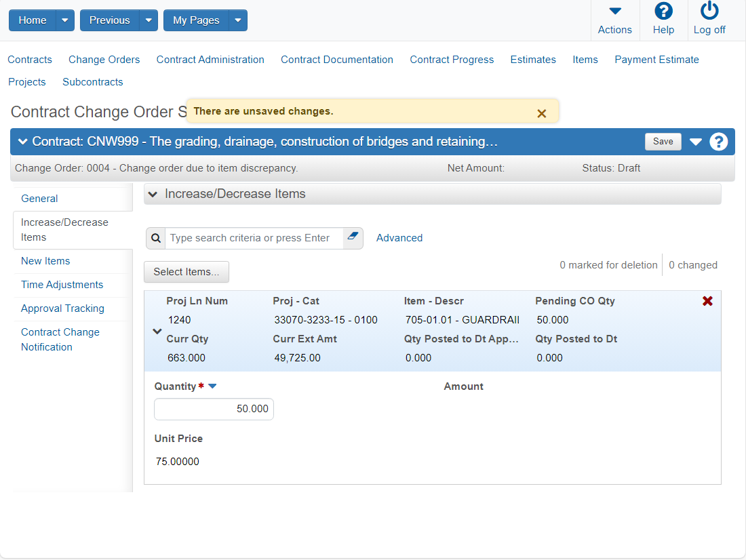Dismiss the unsaved changes notification
Screen dimensions: 746x560
pos(541,113)
